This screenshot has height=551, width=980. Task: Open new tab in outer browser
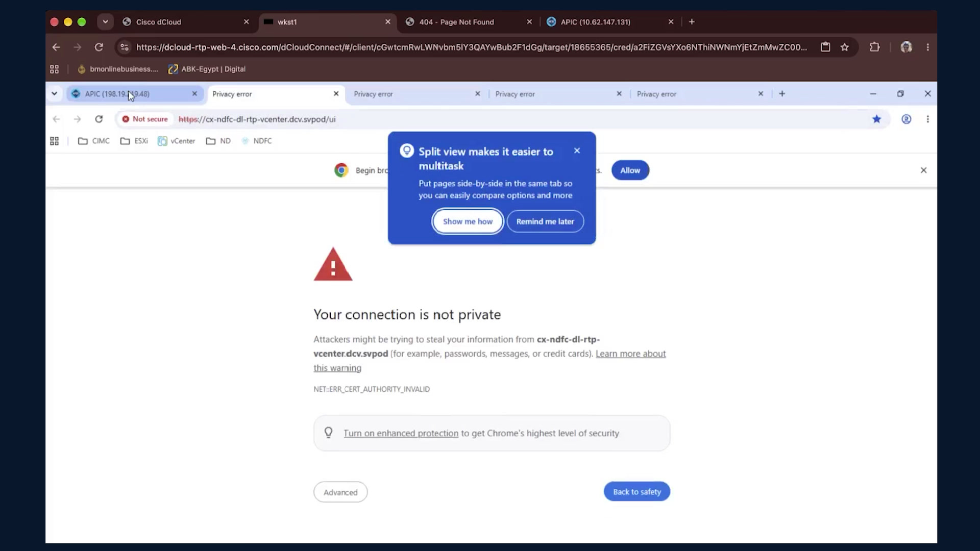pos(692,21)
